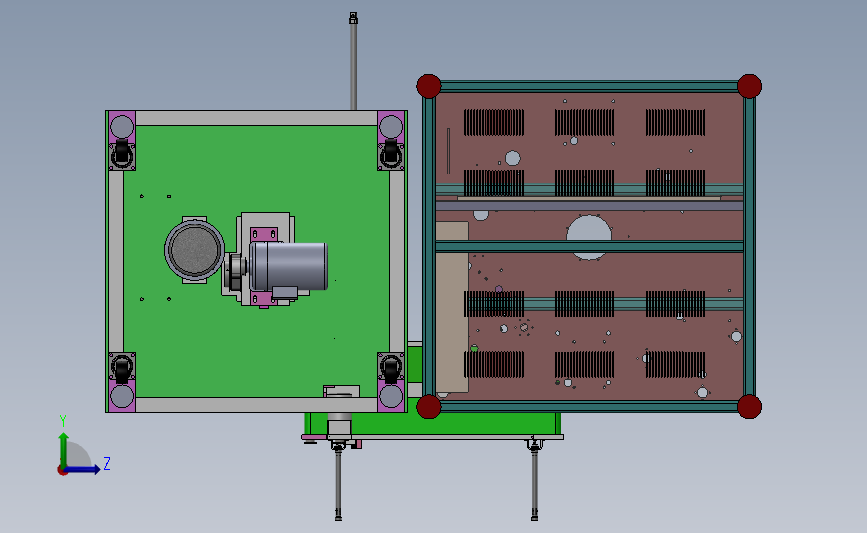Select the bottom-right vent grille on brown panel
The height and width of the screenshot is (533, 867).
[675, 364]
